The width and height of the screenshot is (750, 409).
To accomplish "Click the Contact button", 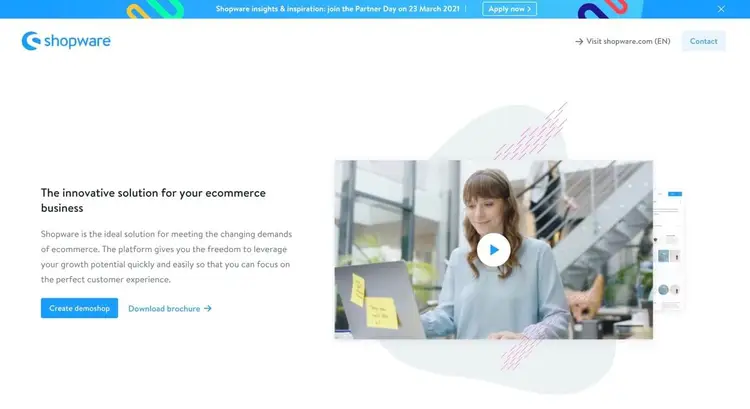I will click(704, 41).
